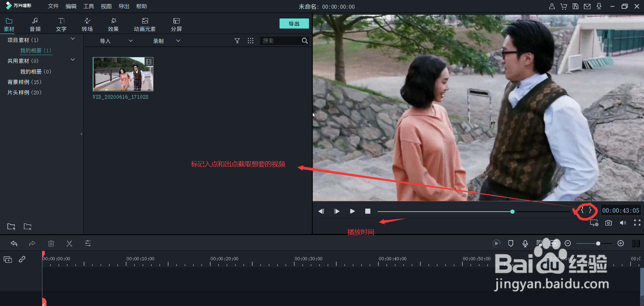
Task: Step back one frame in preview
Action: [x=321, y=211]
